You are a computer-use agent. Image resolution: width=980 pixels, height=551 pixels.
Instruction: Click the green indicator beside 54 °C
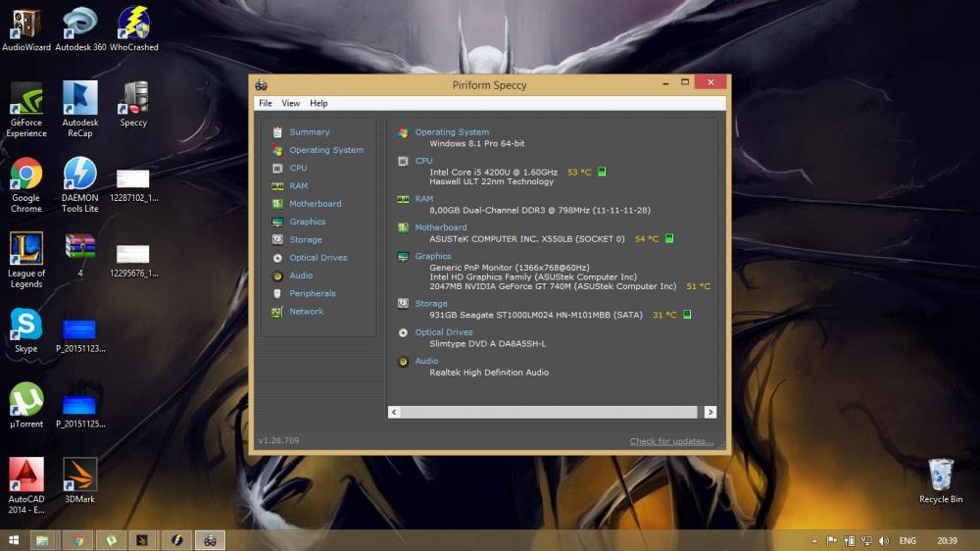(x=669, y=238)
